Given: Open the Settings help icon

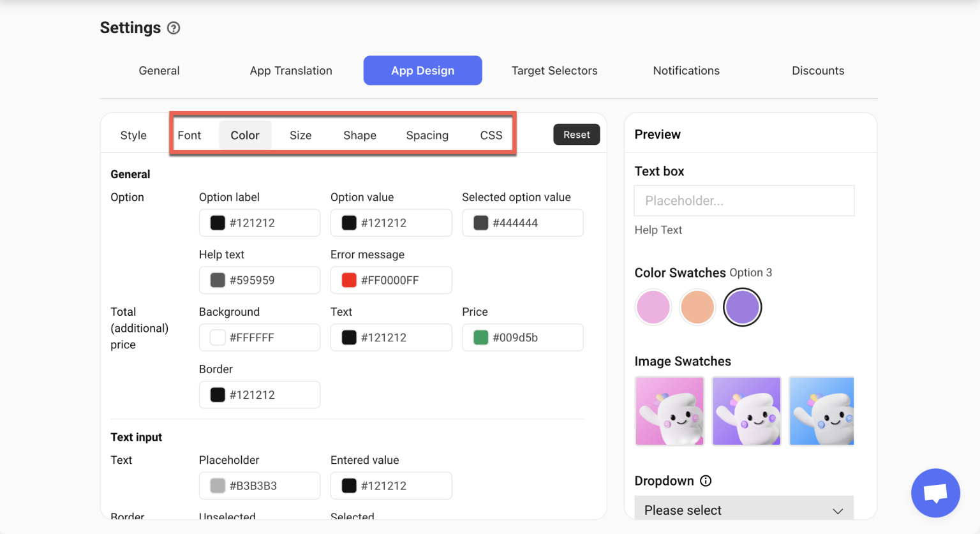Looking at the screenshot, I should pos(173,28).
